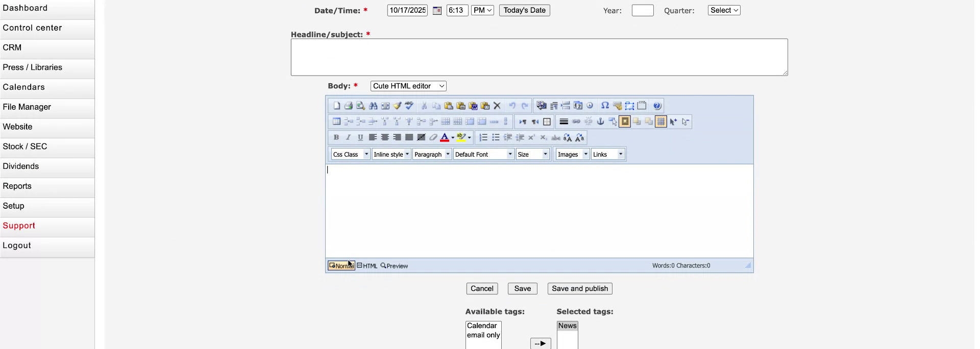Image resolution: width=980 pixels, height=349 pixels.
Task: Switch to HTML view tab
Action: coord(367,266)
